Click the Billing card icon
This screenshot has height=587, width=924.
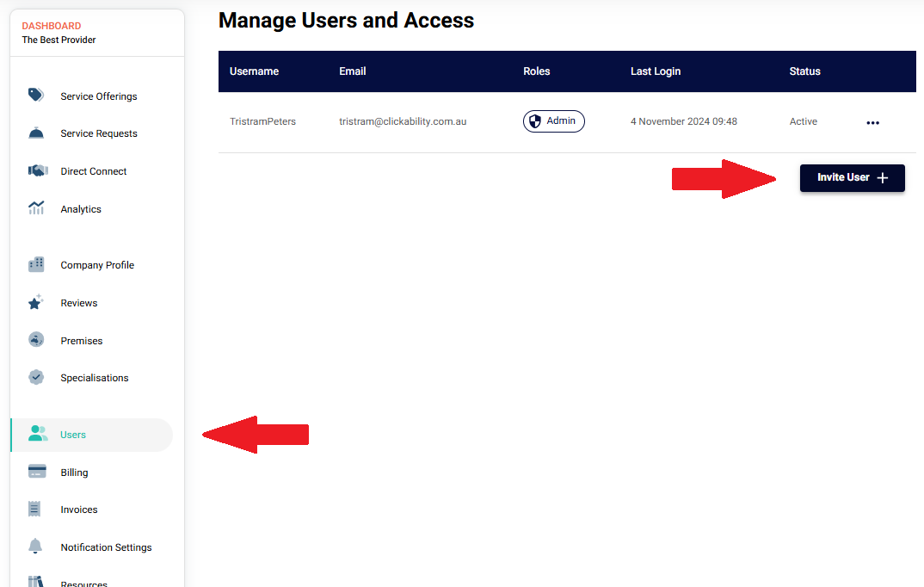36,472
